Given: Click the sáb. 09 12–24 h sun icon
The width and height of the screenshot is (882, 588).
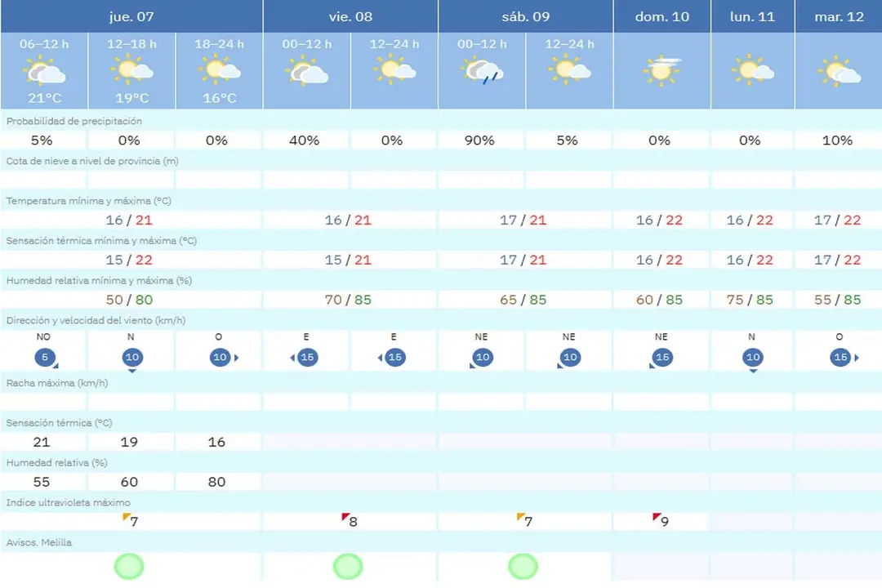Looking at the screenshot, I should pyautogui.click(x=569, y=69).
